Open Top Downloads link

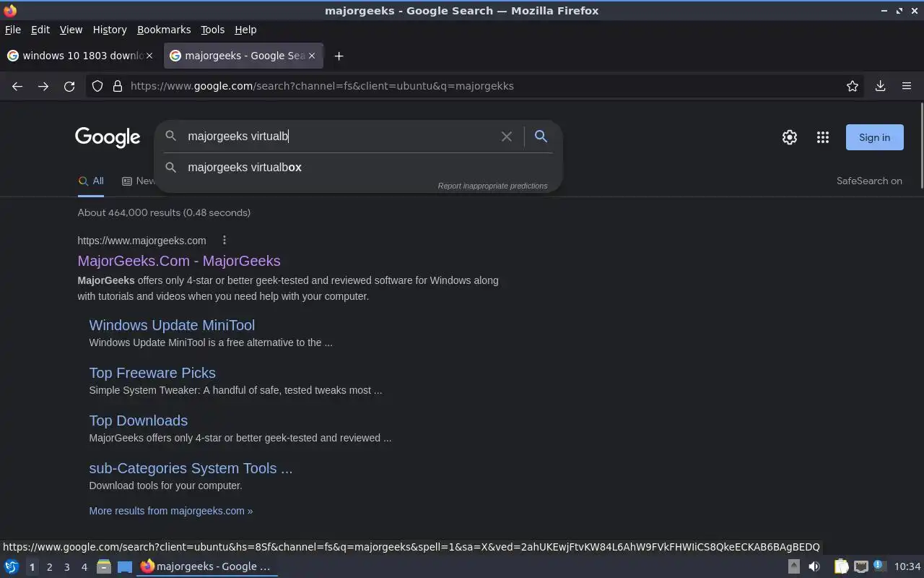pyautogui.click(x=139, y=420)
